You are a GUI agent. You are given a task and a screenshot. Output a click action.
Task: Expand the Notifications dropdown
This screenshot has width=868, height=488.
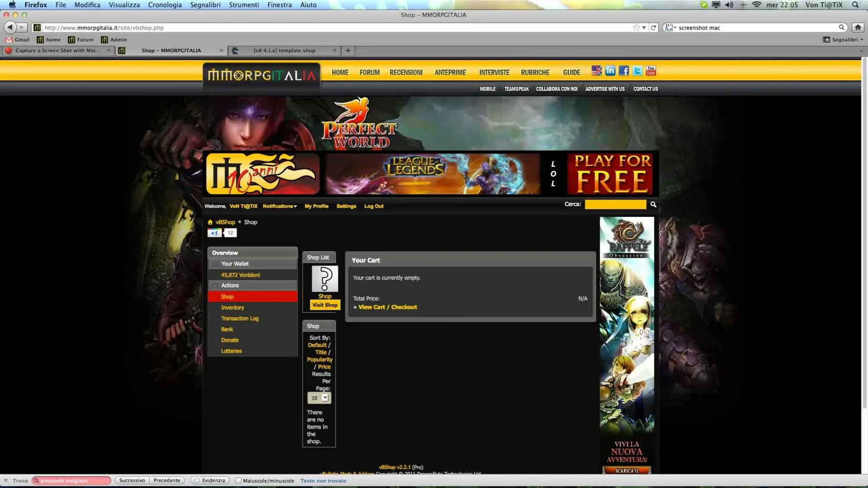coord(280,206)
